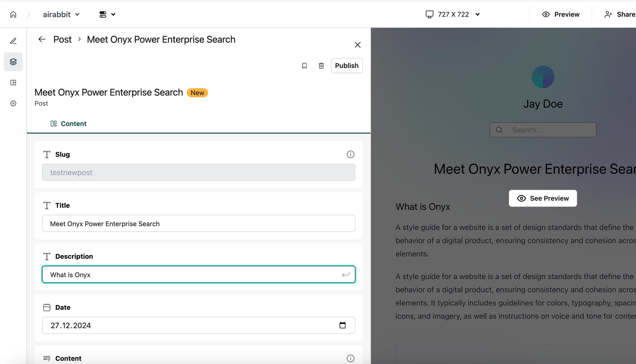Click the bookmark icon beside Publish
The image size is (636, 364).
(x=304, y=66)
